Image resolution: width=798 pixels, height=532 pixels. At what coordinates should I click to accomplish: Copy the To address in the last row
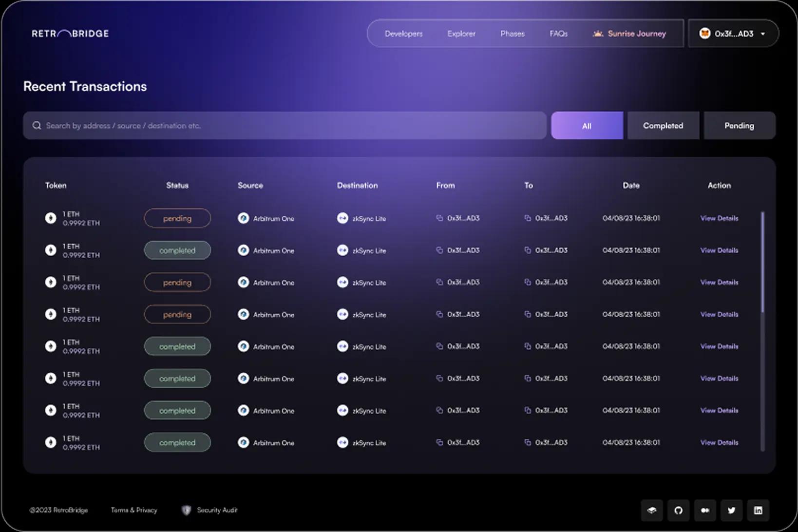pos(527,442)
